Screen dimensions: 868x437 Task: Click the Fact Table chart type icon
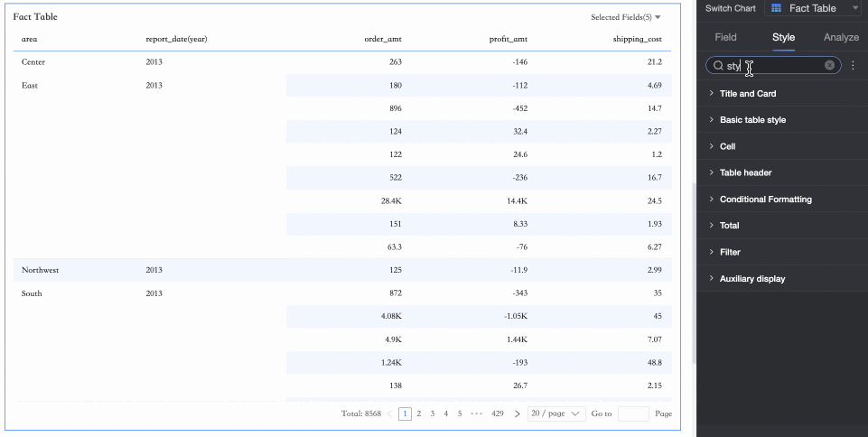(776, 8)
